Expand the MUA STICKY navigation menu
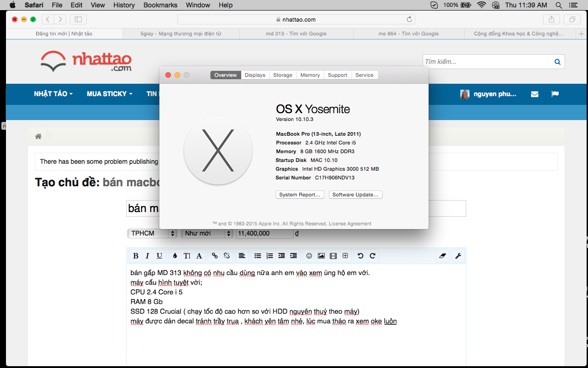 pos(109,94)
